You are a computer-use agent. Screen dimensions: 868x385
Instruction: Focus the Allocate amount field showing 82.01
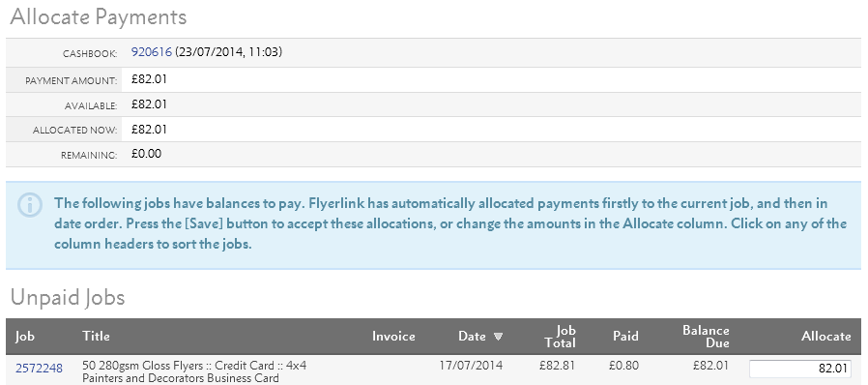coord(800,369)
